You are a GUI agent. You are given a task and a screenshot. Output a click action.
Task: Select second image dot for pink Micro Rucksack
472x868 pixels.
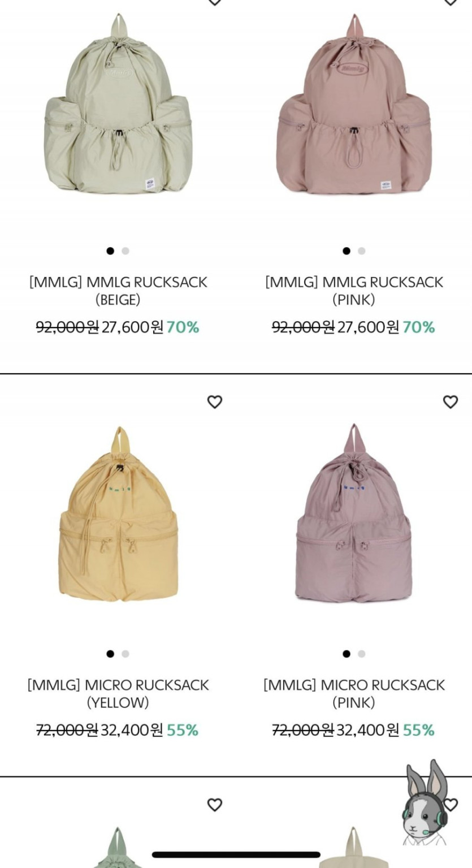coord(361,654)
